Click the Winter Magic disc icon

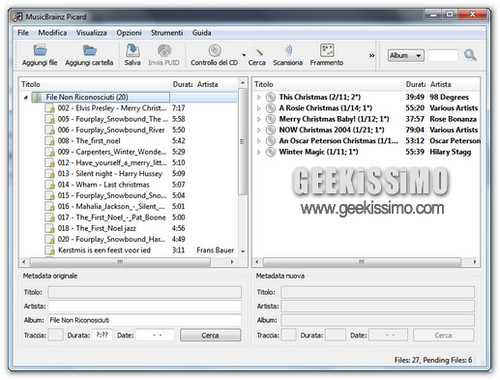pyautogui.click(x=271, y=152)
